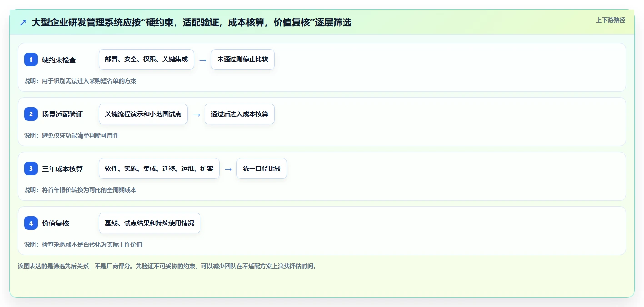Click the 未通过则停止比较 box
Screen dimensions: 644x307
243,59
